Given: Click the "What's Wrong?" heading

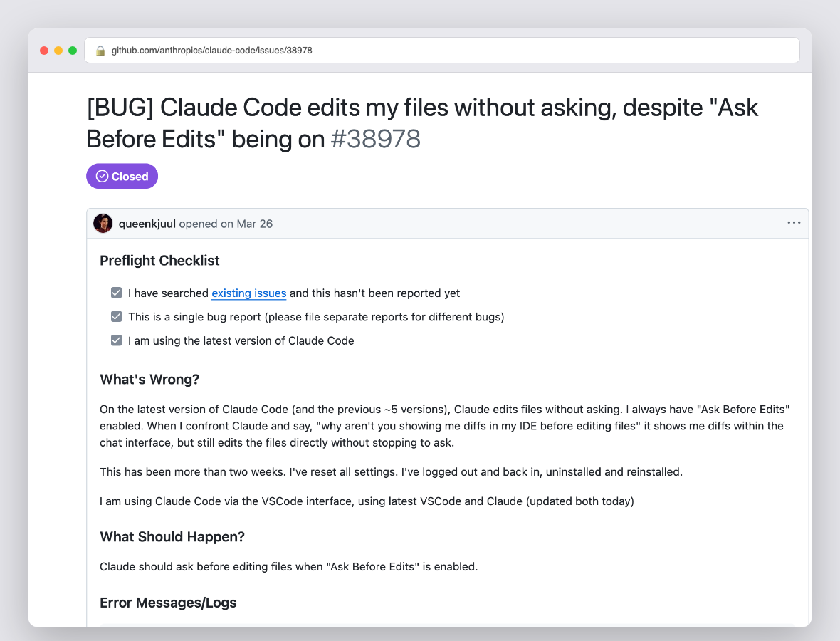Looking at the screenshot, I should [x=149, y=380].
